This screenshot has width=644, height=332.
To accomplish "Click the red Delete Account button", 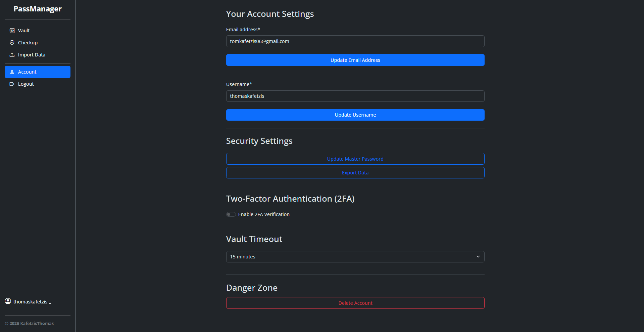I will pyautogui.click(x=355, y=303).
